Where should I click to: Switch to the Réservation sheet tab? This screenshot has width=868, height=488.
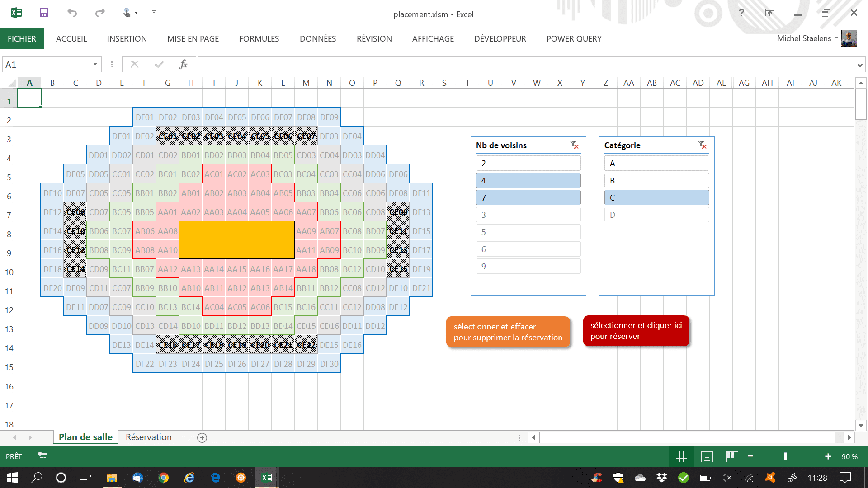click(x=149, y=437)
